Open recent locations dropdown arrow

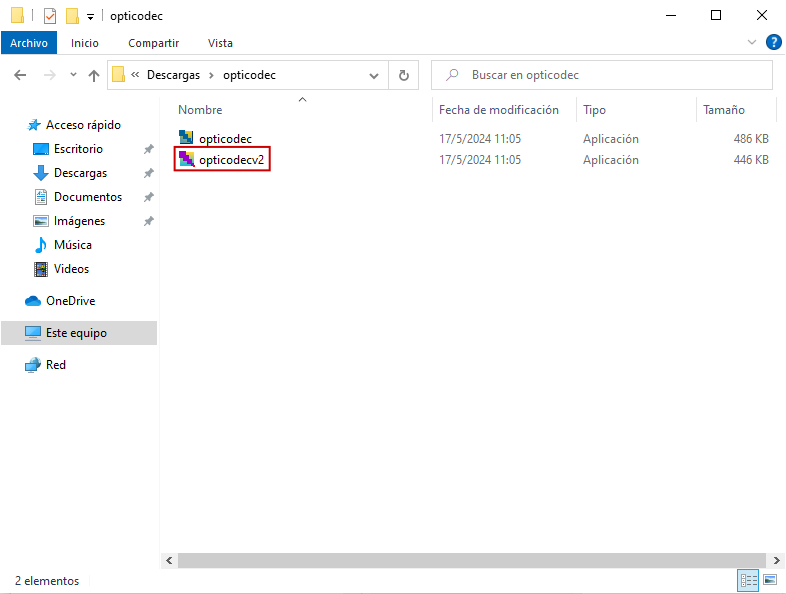pyautogui.click(x=73, y=75)
